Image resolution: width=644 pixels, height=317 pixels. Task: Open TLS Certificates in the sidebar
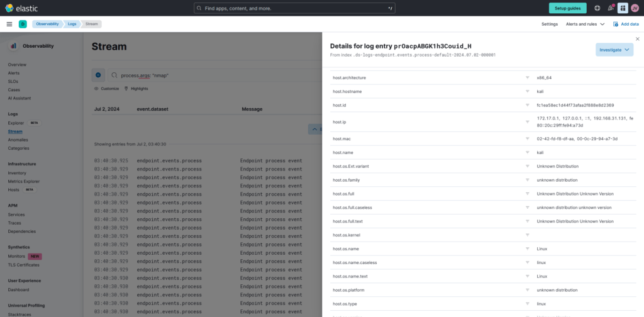click(24, 265)
